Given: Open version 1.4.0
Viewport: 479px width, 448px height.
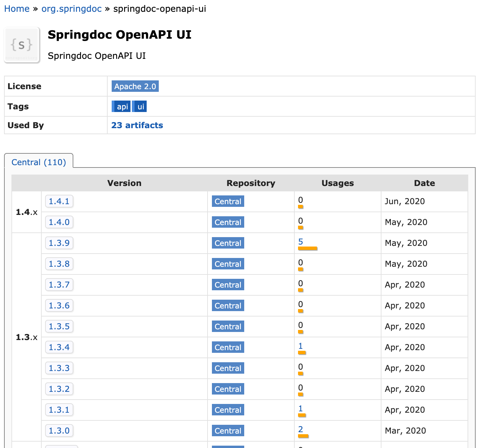Looking at the screenshot, I should click(x=59, y=222).
